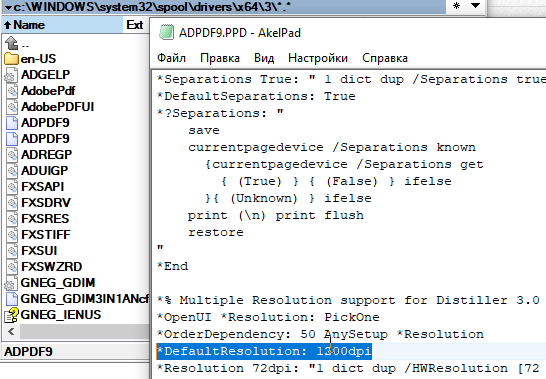Viewport: 546px width, 379px height.
Task: Select file name FXSRES
Action: [x=45, y=219]
